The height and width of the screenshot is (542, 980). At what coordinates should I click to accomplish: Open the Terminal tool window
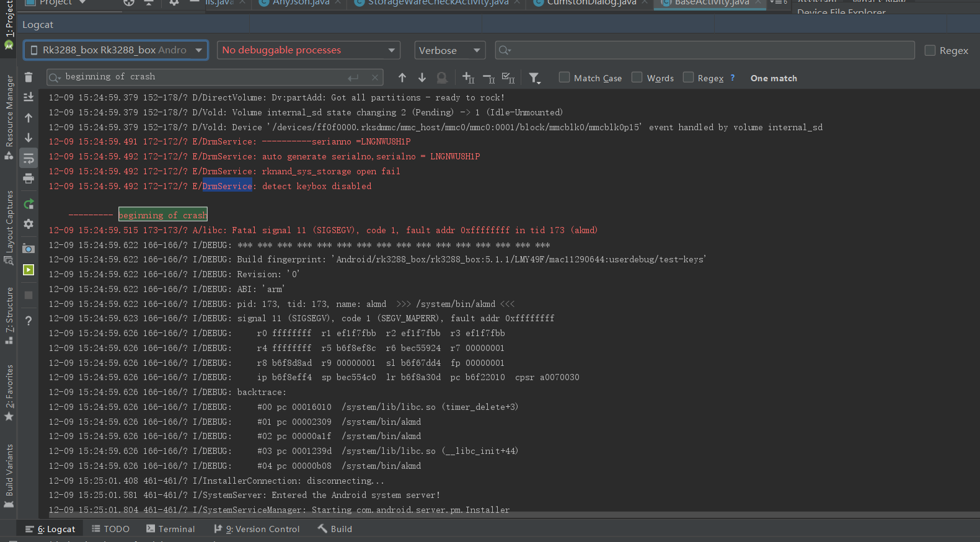pos(170,529)
